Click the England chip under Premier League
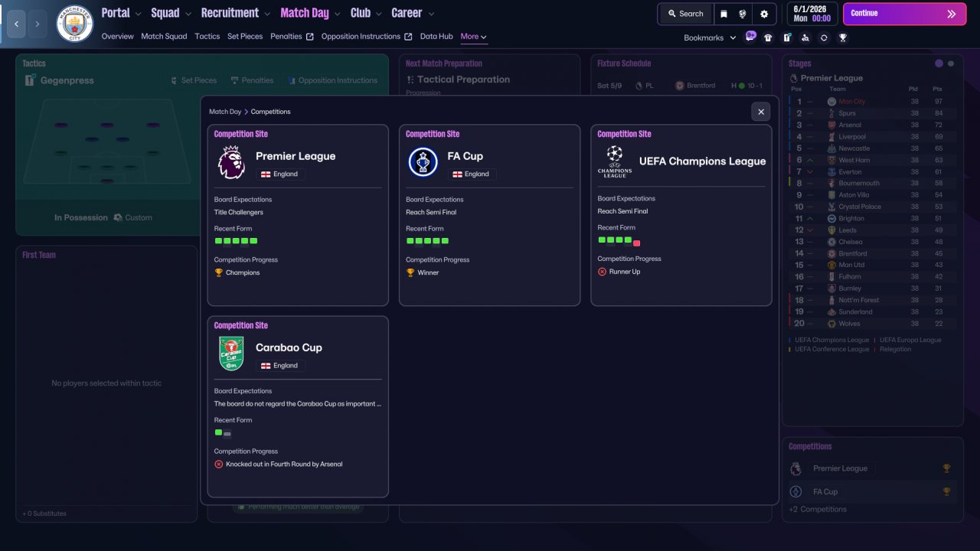 point(280,174)
